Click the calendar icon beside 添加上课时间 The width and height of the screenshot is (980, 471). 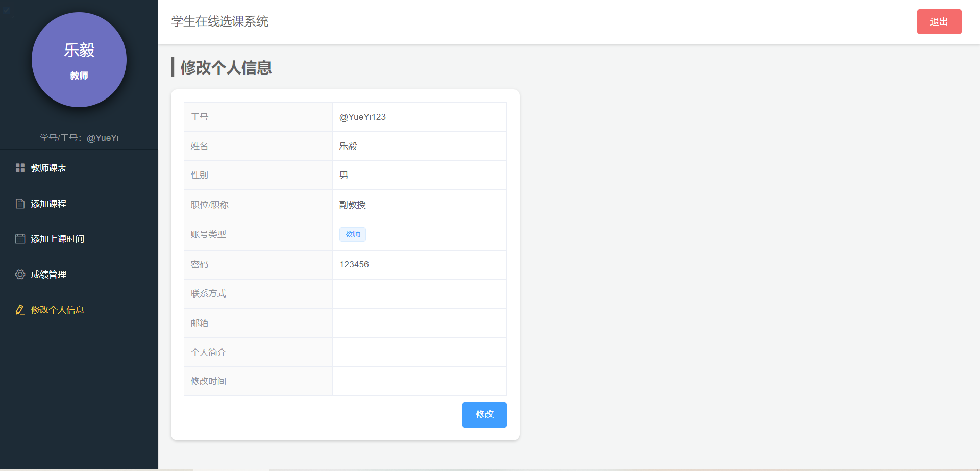click(20, 239)
